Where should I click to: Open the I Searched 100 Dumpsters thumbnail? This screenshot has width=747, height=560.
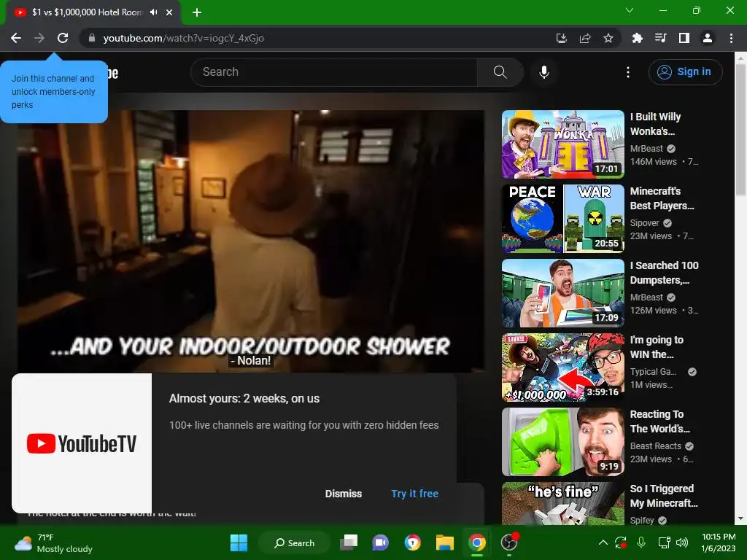tap(563, 293)
